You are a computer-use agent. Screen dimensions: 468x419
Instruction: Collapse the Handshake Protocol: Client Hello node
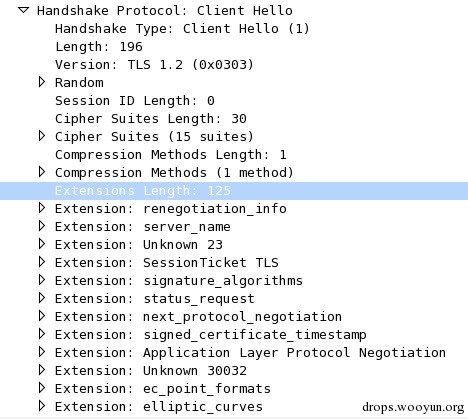[x=24, y=10]
